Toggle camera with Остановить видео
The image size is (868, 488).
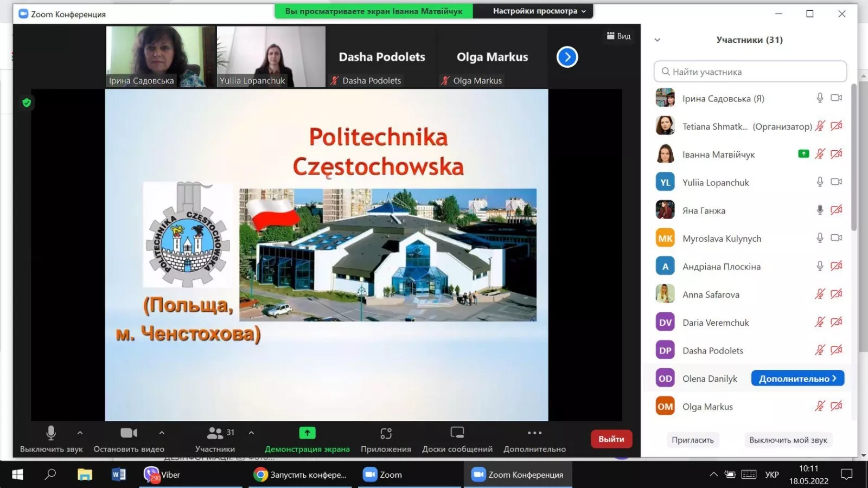click(x=129, y=433)
